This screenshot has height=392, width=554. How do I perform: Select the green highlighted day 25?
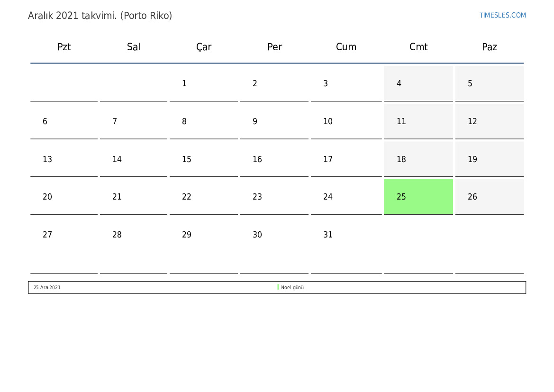tap(418, 197)
